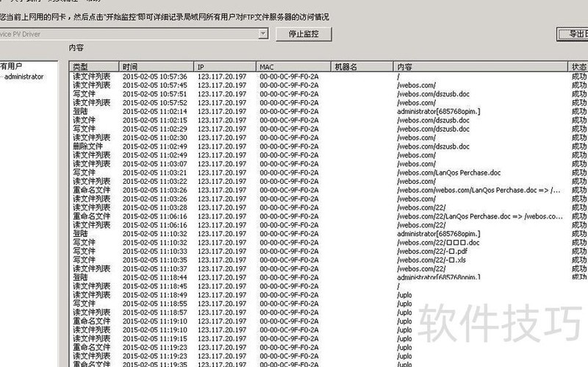This screenshot has width=588, height=367.
Task: Select the 删除文件 log row
Action: (220, 146)
